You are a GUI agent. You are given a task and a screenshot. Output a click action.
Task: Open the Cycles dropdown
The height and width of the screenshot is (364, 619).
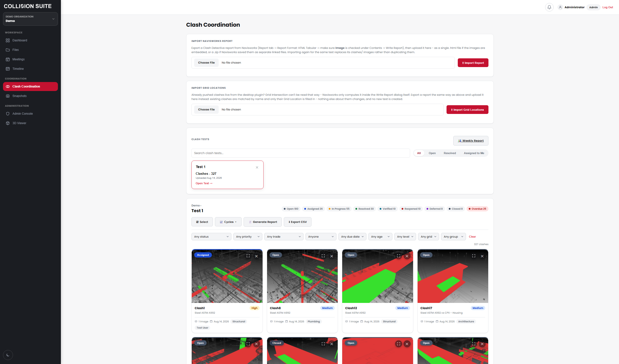228,222
